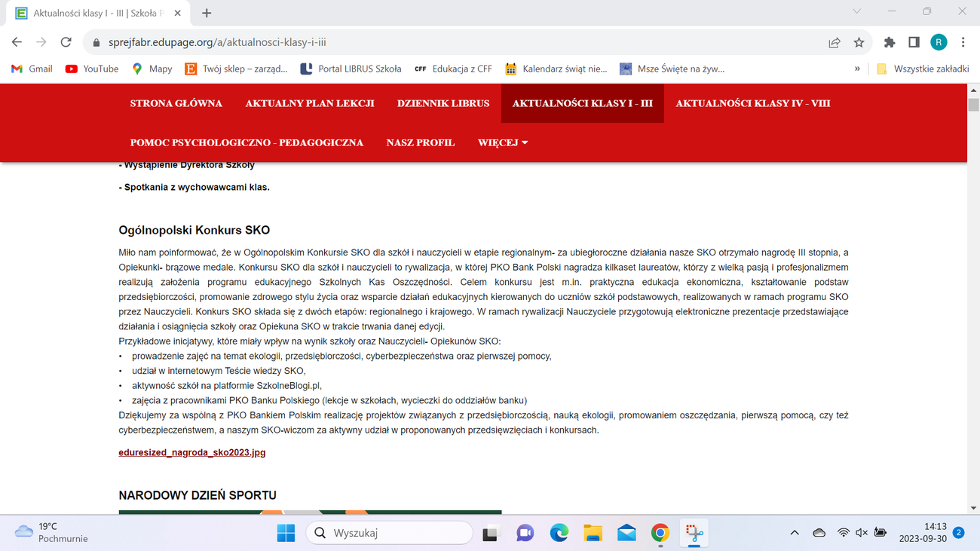Screen dimensions: 980x551
Task: Switch to Chrome on the taskbar
Action: click(x=660, y=533)
